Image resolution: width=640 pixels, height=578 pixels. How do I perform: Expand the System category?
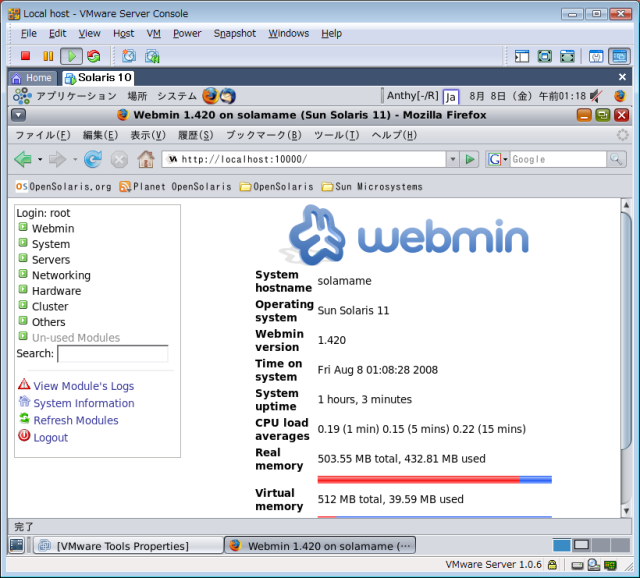tap(23, 242)
